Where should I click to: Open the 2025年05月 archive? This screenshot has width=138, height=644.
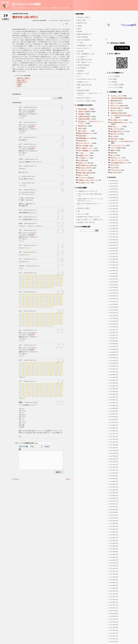pyautogui.click(x=114, y=184)
